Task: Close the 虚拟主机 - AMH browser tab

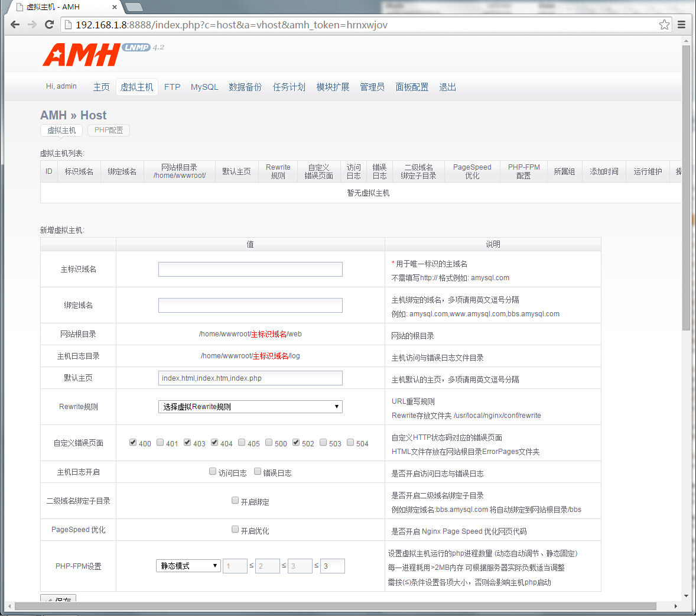Action: pyautogui.click(x=115, y=7)
